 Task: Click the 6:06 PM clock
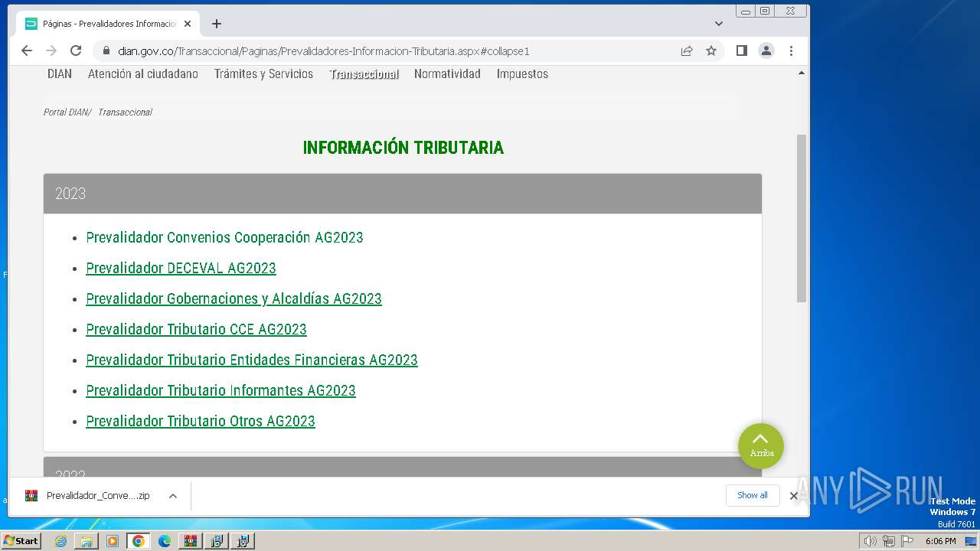tap(941, 541)
